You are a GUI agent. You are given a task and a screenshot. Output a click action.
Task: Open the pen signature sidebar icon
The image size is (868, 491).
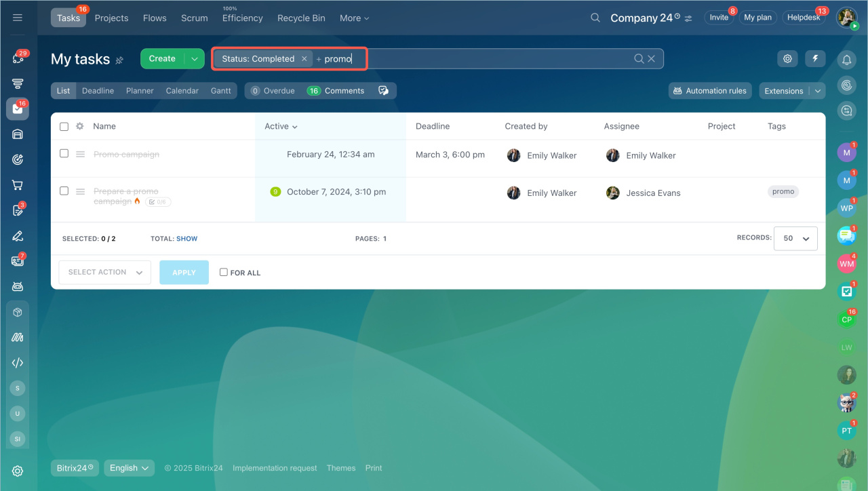(18, 236)
